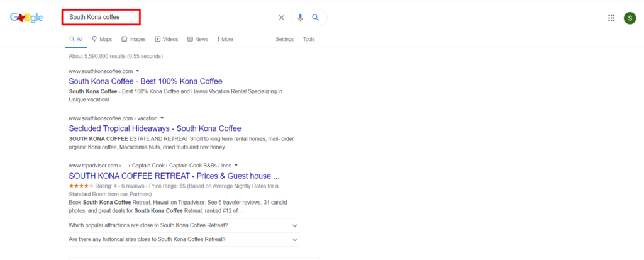Switch to the Maps tab
This screenshot has height=260, width=644.
(x=102, y=40)
